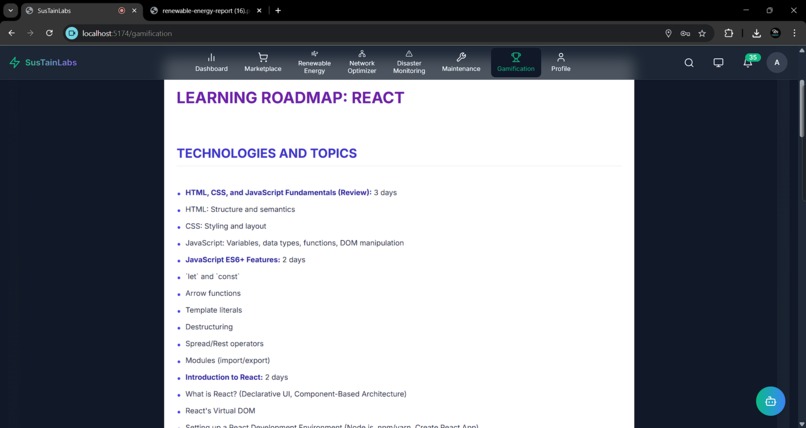Open the Dashboard nav item
Screen dimensions: 806x428
(211, 63)
